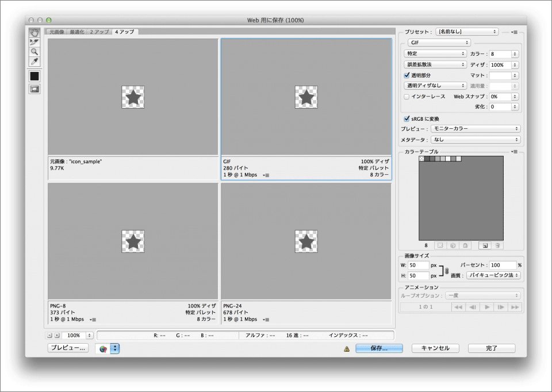Click the マット color field
The image size is (552, 392).
pyautogui.click(x=501, y=75)
